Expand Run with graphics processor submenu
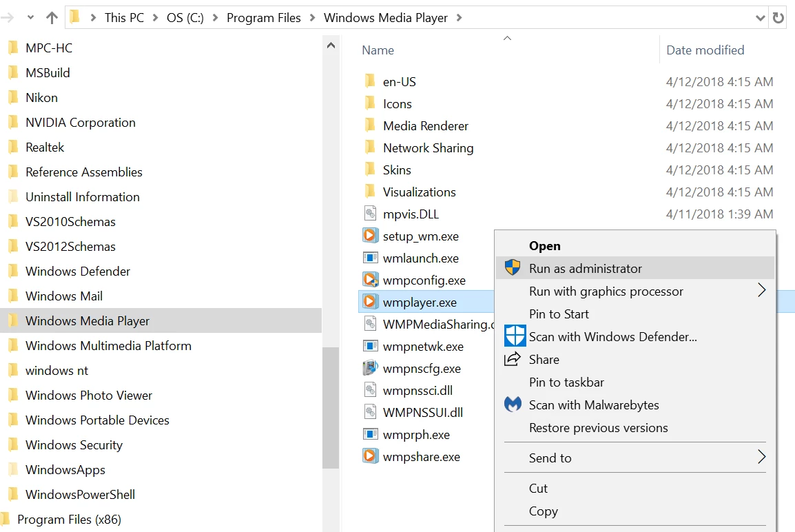795x532 pixels. pos(761,290)
